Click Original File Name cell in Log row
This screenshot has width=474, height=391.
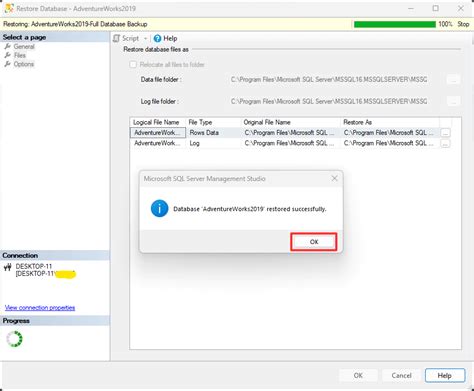click(290, 143)
